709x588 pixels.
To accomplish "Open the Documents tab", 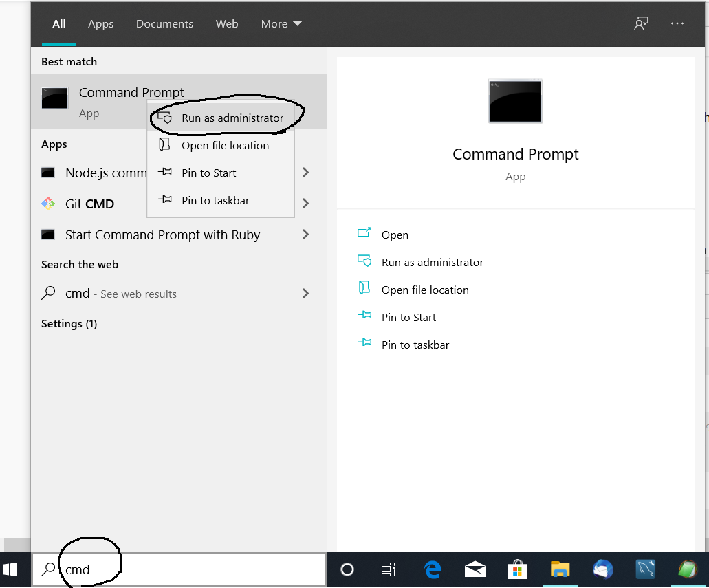I will click(x=164, y=23).
